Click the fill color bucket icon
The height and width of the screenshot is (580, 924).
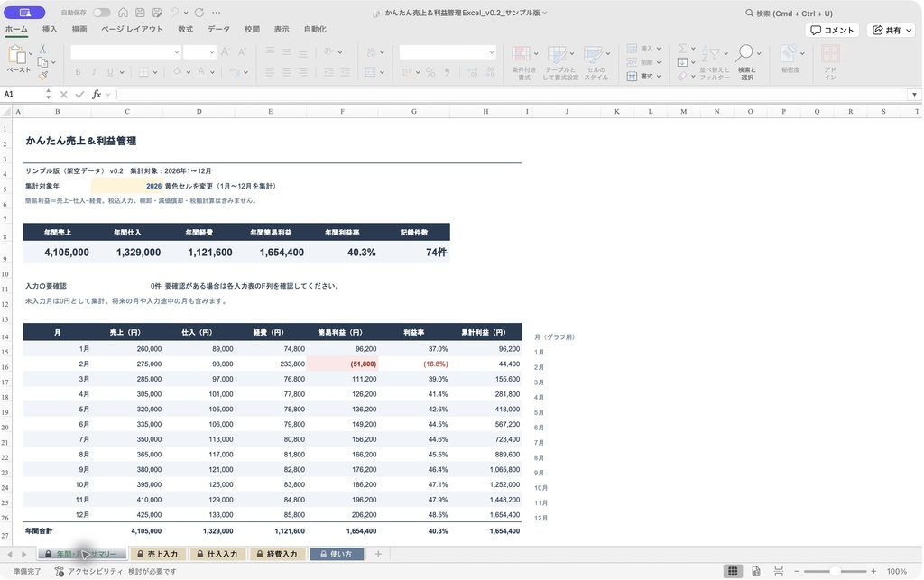(178, 72)
